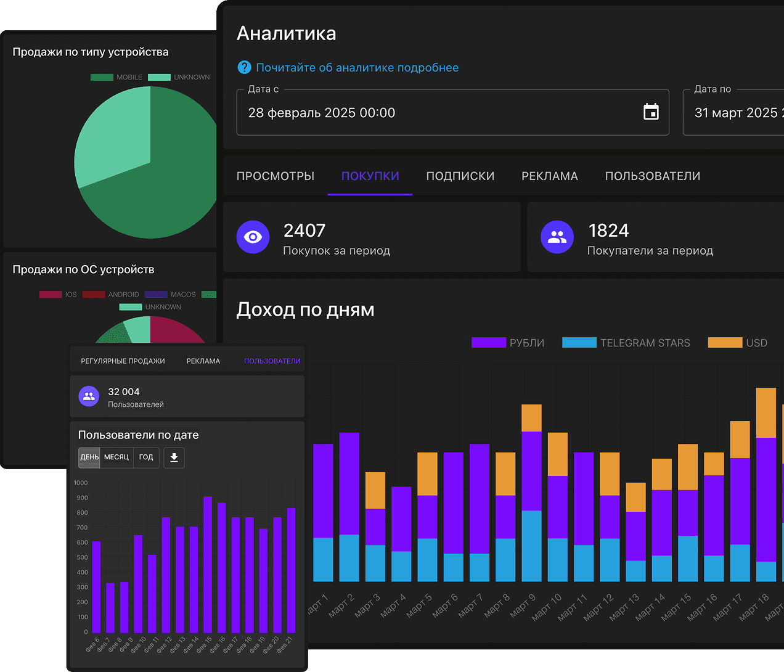Open РЕГУЛЯРНЫЕ ПРОДАЖИ tab in small panel

pos(123,361)
